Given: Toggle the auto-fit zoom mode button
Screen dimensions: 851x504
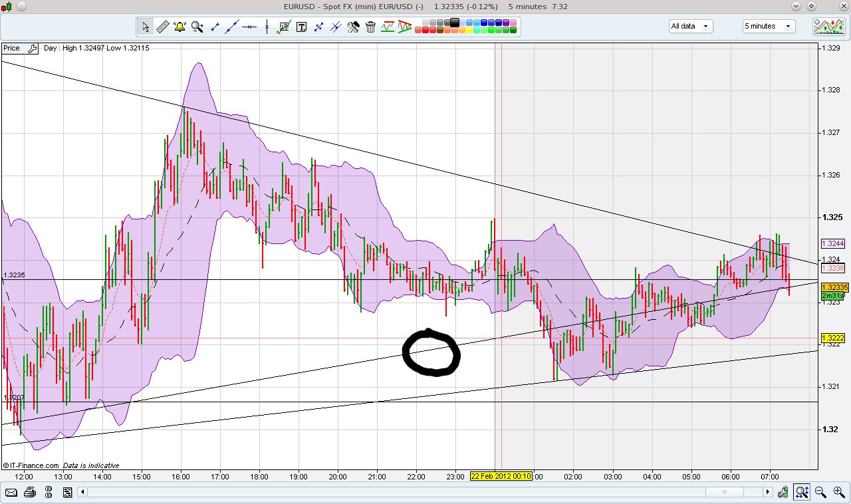Looking at the screenshot, I should (x=802, y=492).
